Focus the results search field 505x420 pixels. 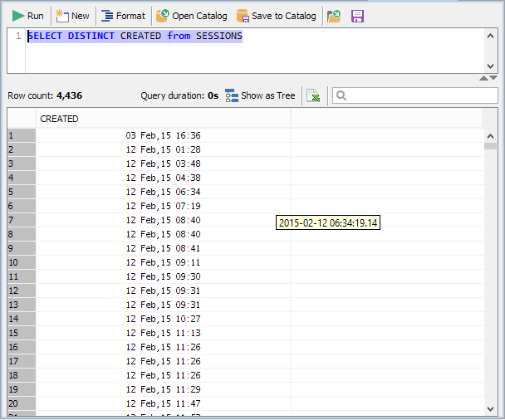coord(414,95)
